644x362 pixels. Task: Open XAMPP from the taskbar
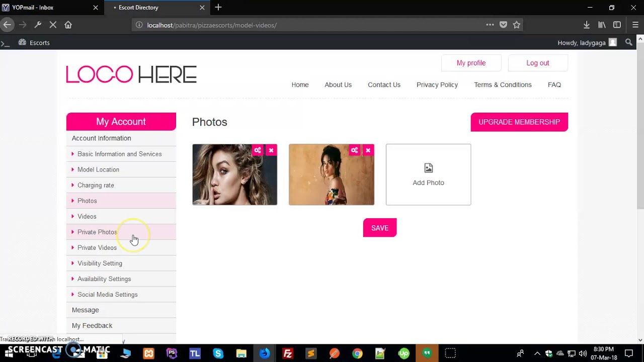click(148, 353)
